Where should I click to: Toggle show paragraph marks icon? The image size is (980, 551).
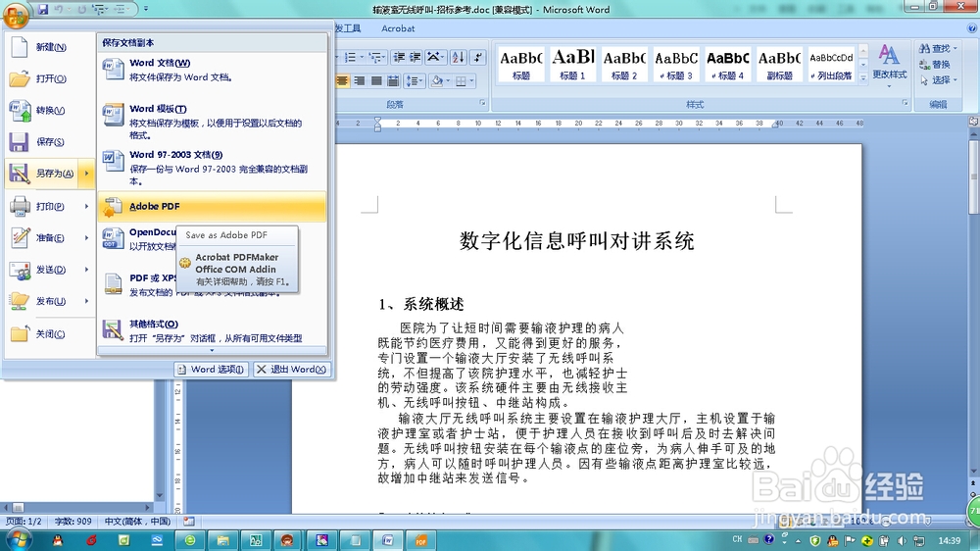coord(478,58)
